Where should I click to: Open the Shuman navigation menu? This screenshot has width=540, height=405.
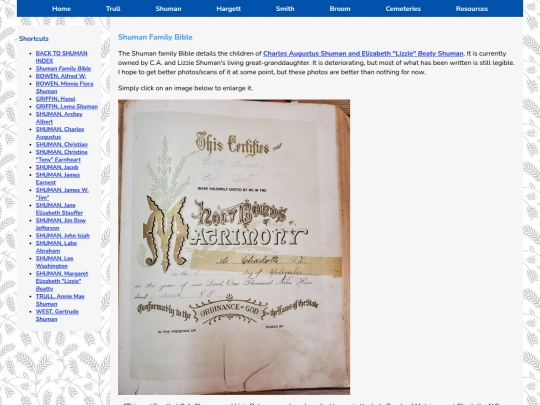point(168,9)
